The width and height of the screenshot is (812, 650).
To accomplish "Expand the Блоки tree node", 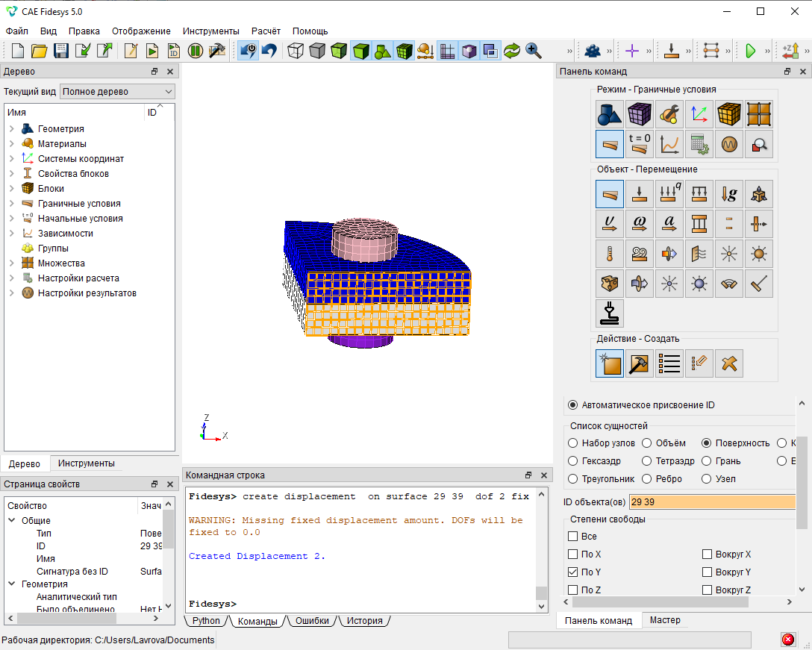I will tap(12, 189).
